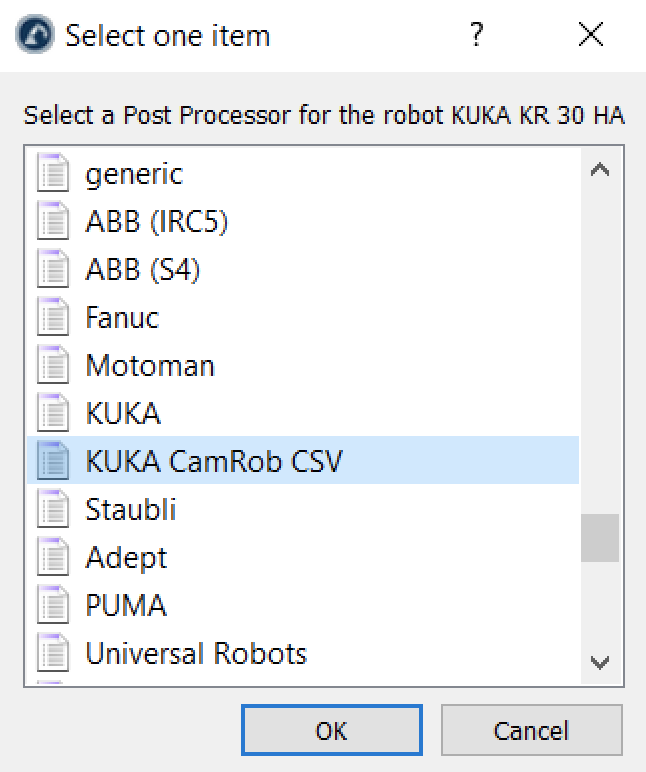
Task: Select the KUKA post processor entry
Action: 123,414
